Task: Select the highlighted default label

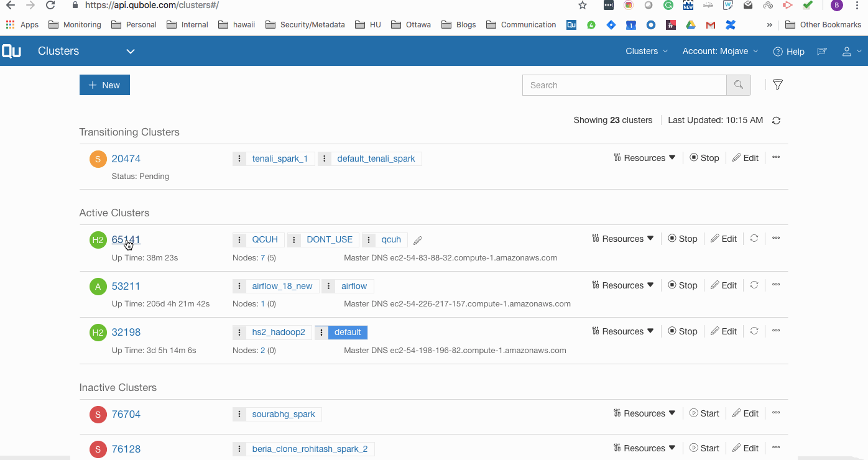Action: [348, 333]
